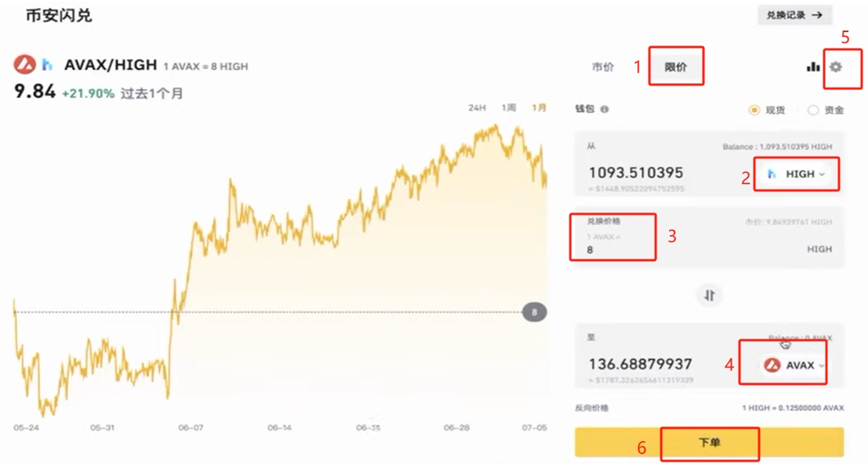Toggle the chart view bar icon
868x464 pixels.
[x=812, y=67]
